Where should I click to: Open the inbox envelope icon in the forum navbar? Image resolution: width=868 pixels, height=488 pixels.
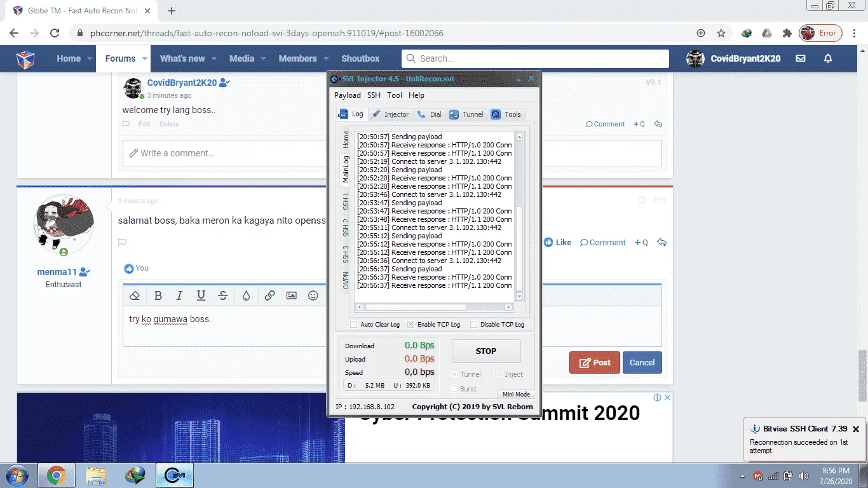[x=801, y=58]
